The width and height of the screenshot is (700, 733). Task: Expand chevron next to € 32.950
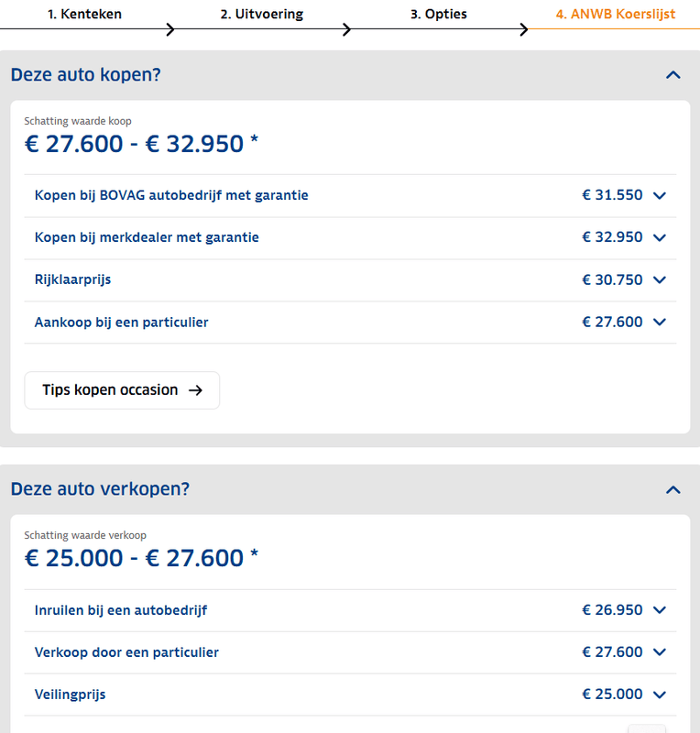point(660,237)
